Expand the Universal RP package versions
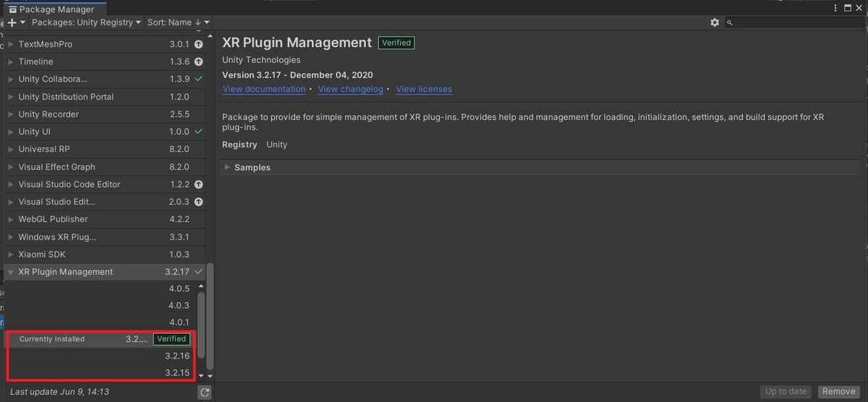This screenshot has width=868, height=402. click(11, 149)
